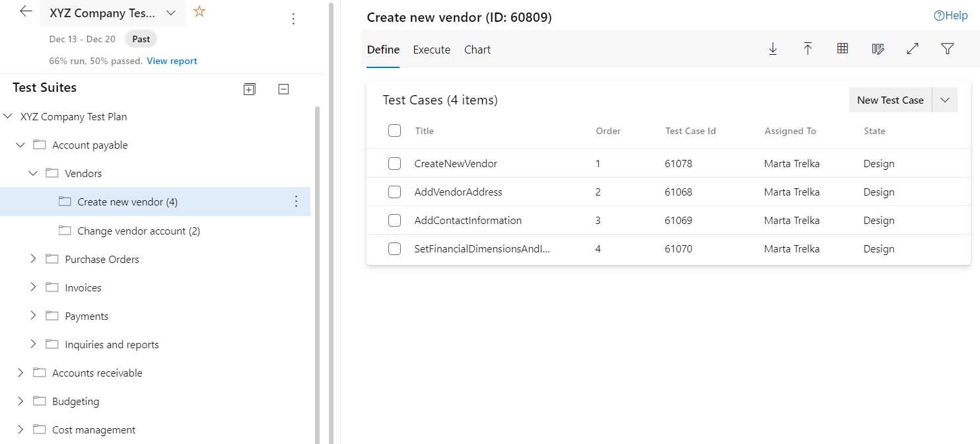Toggle the select-all test cases checkbox

click(395, 131)
